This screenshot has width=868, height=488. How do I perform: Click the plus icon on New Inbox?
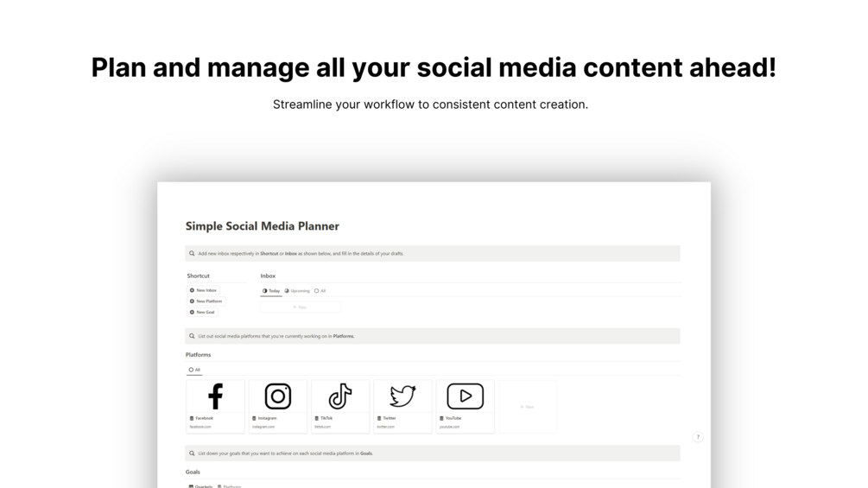(x=192, y=290)
